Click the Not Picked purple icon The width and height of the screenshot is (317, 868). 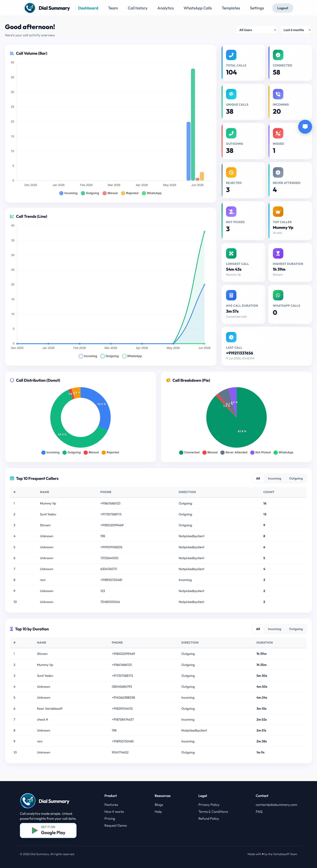pos(231,212)
